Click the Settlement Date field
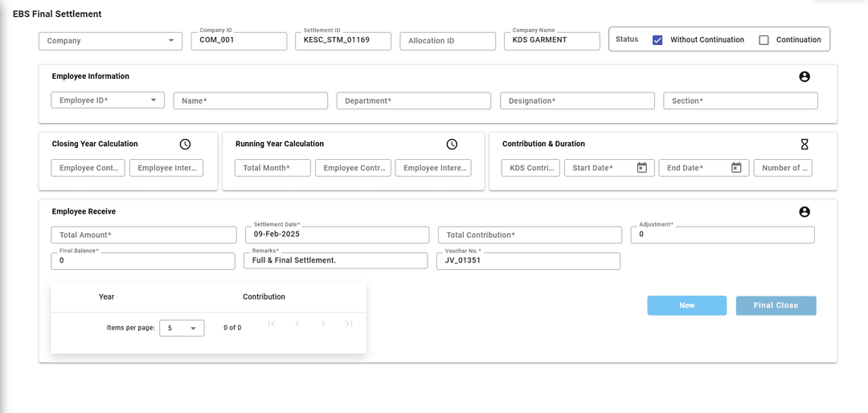Image resolution: width=868 pixels, height=413 pixels. click(337, 235)
